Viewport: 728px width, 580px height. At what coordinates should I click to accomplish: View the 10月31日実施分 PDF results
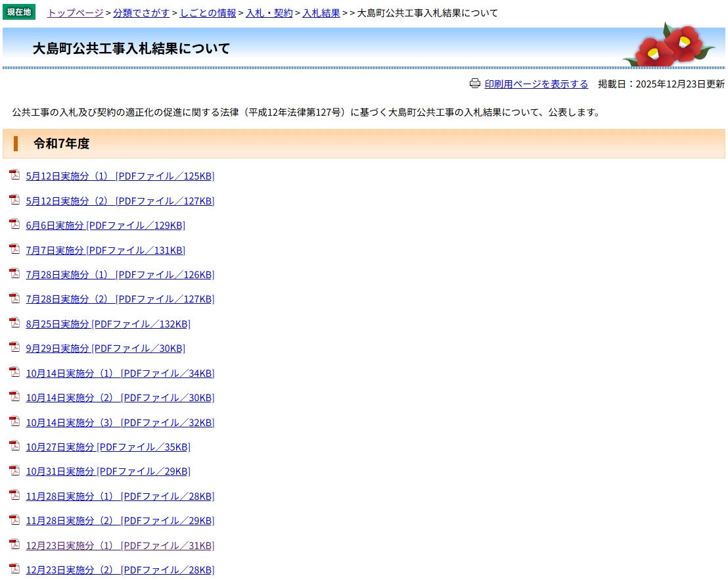(108, 471)
